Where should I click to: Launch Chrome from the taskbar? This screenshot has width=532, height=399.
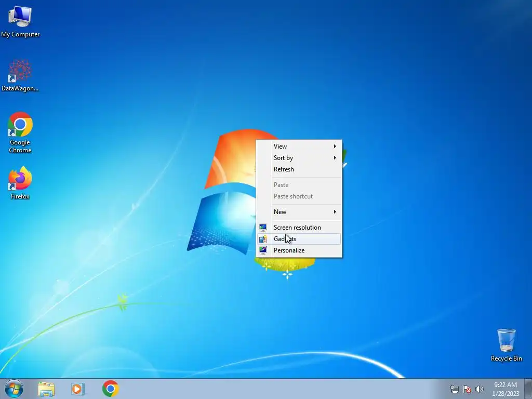[110, 389]
